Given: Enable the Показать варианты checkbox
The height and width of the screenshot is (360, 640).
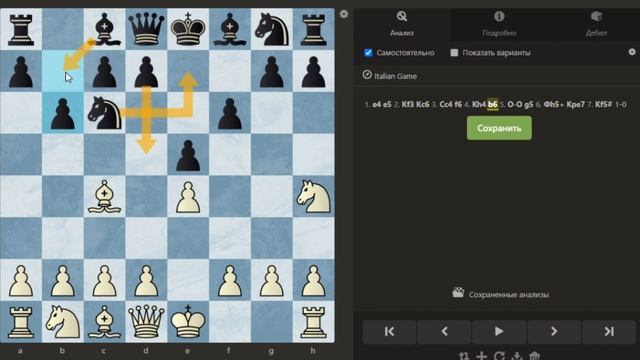Looking at the screenshot, I should [454, 53].
